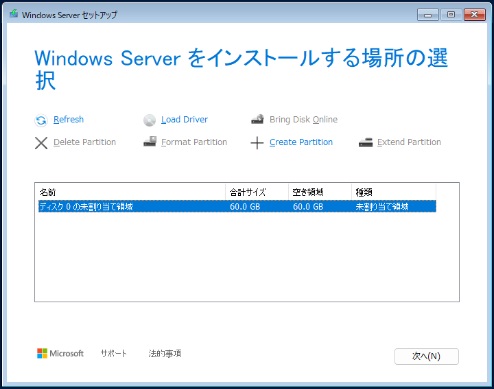Click the Windows Server setup title bar icon
The width and height of the screenshot is (494, 389).
(14, 14)
